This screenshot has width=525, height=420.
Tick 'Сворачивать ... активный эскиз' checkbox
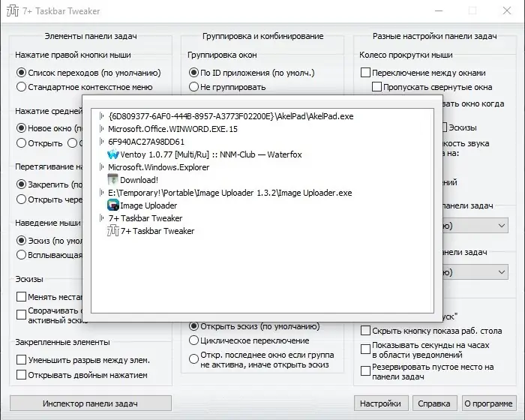[x=21, y=314]
